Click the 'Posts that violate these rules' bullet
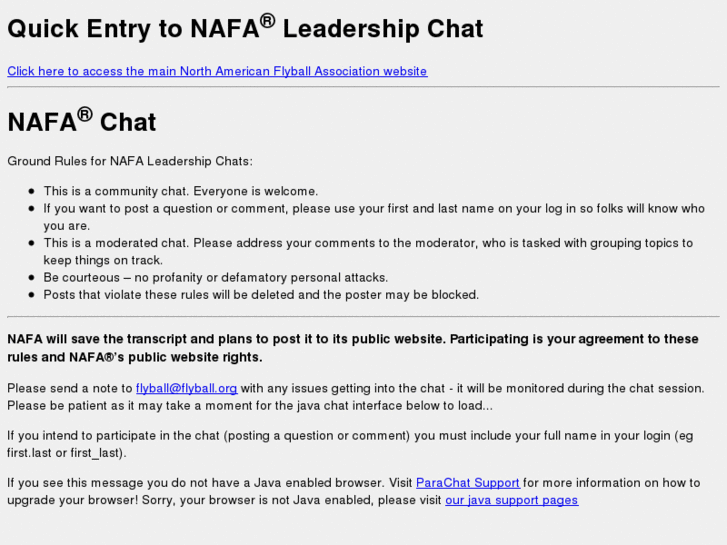This screenshot has width=727, height=545. [261, 295]
